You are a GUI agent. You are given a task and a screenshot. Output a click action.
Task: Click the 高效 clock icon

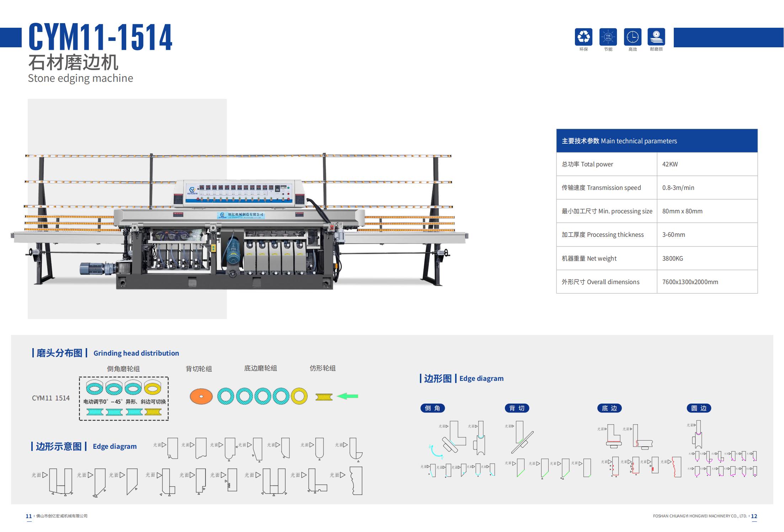(x=633, y=37)
